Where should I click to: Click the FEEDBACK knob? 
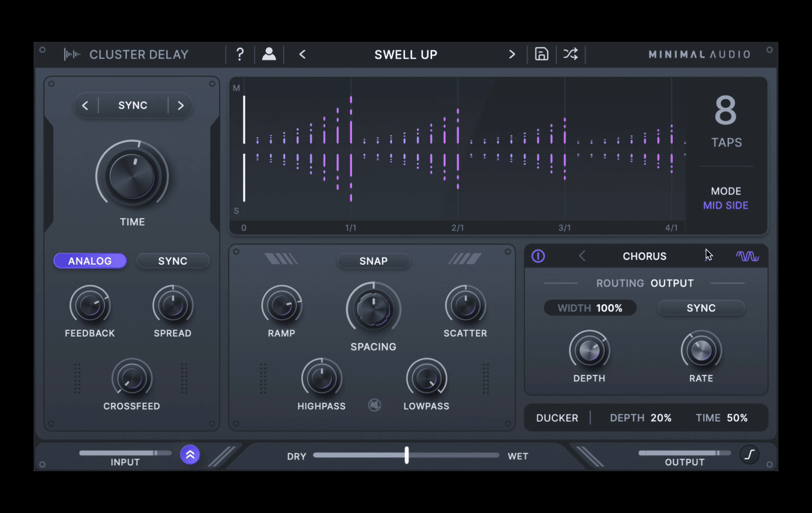coord(90,305)
